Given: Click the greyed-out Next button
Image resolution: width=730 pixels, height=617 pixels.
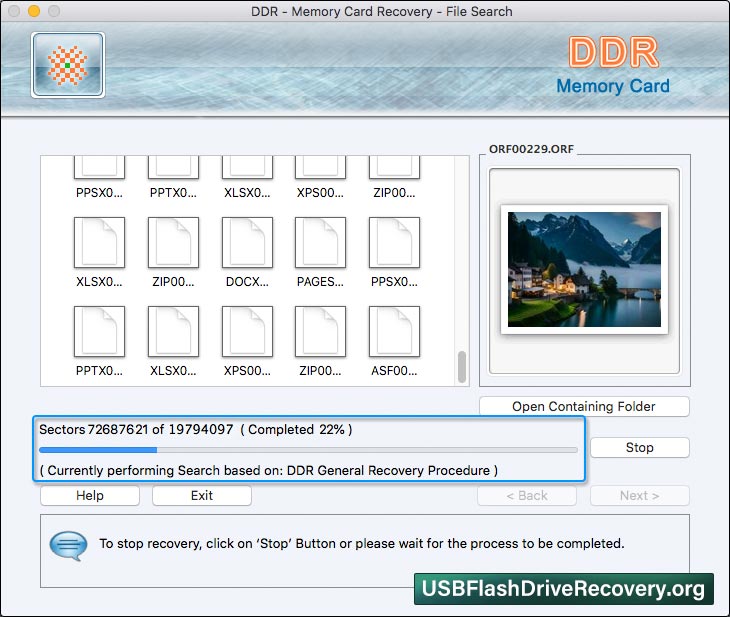Looking at the screenshot, I should [x=640, y=495].
